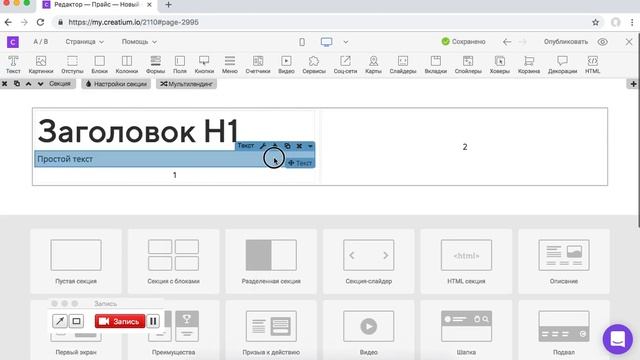Select the Поля widget
Screen dimensions: 640x360
180,64
